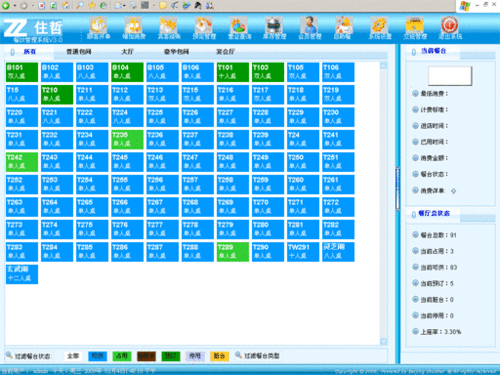
Task: Open the browser History icon
Action: coord(104,6)
